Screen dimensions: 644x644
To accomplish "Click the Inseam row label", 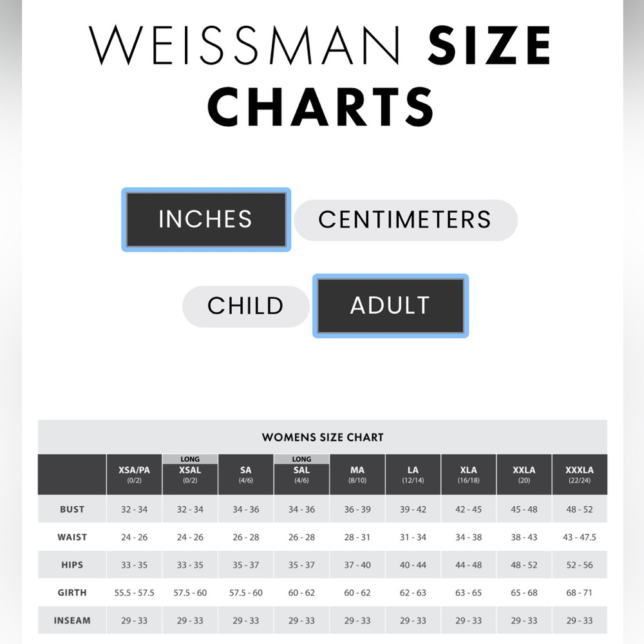I will [72, 621].
